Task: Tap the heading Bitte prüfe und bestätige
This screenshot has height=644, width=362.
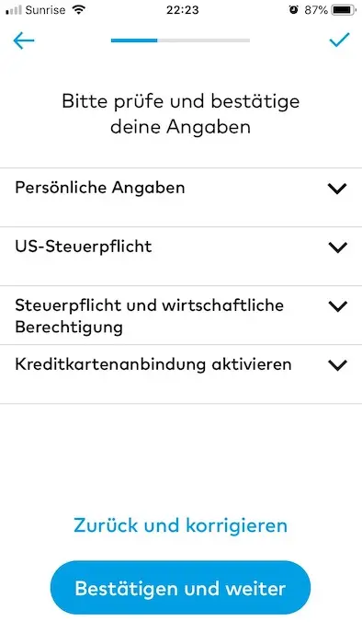Action: point(181,101)
